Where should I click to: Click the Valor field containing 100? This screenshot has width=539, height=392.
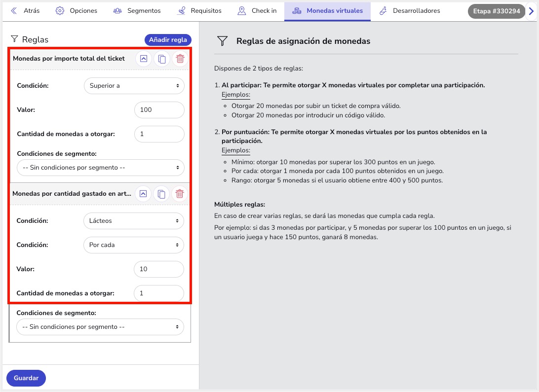pyautogui.click(x=159, y=110)
